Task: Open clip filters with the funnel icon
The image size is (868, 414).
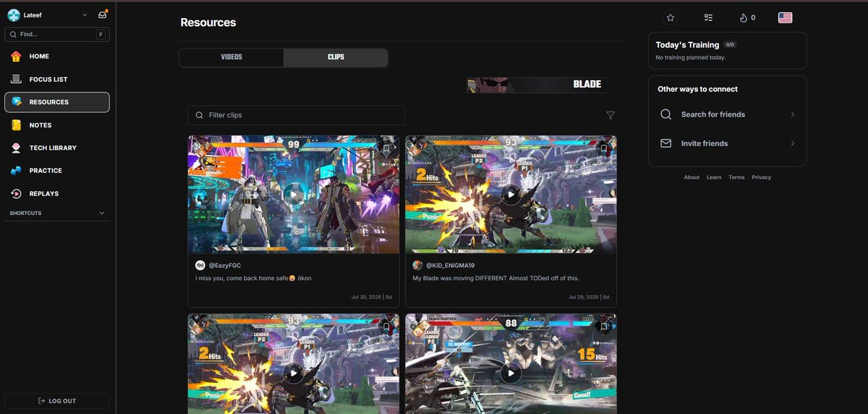Action: [x=610, y=115]
